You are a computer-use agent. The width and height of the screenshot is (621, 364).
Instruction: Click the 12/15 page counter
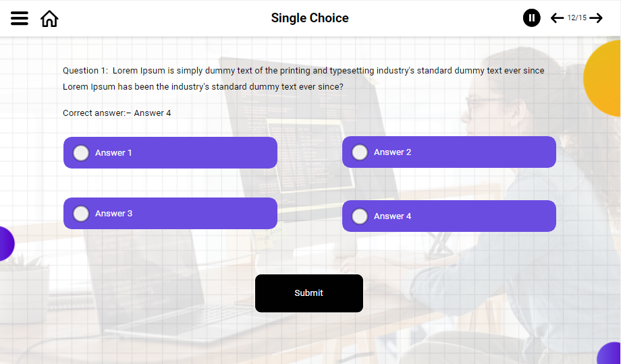pyautogui.click(x=576, y=18)
